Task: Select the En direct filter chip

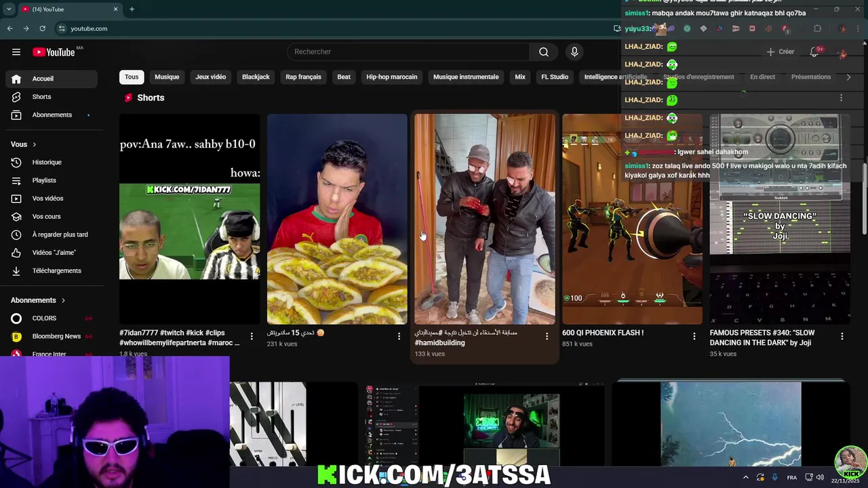Action: (x=762, y=77)
